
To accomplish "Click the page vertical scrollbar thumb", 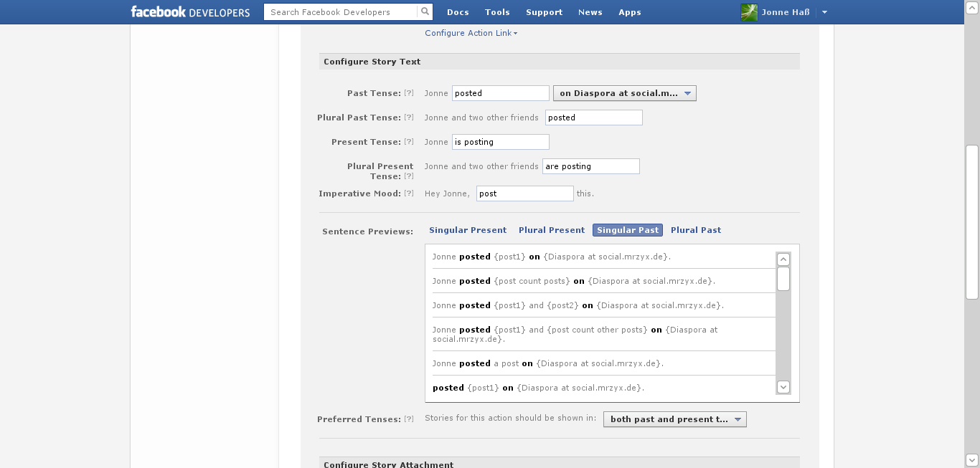I will tap(972, 222).
